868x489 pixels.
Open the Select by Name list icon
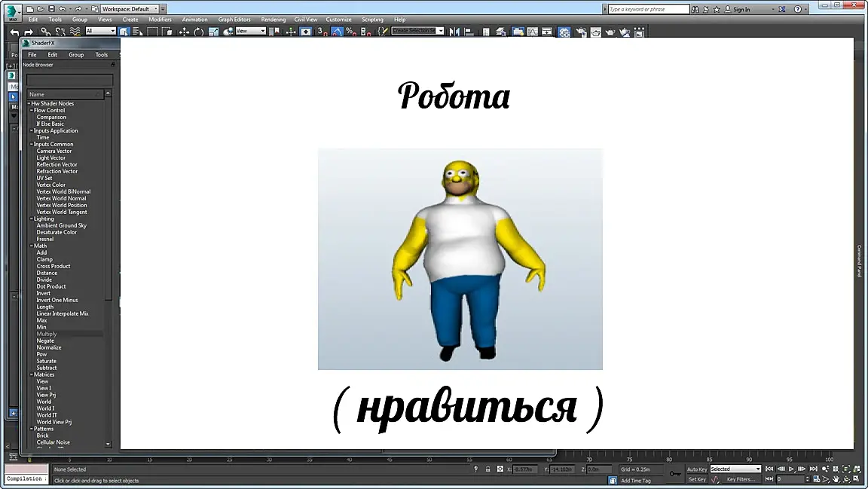pyautogui.click(x=138, y=32)
